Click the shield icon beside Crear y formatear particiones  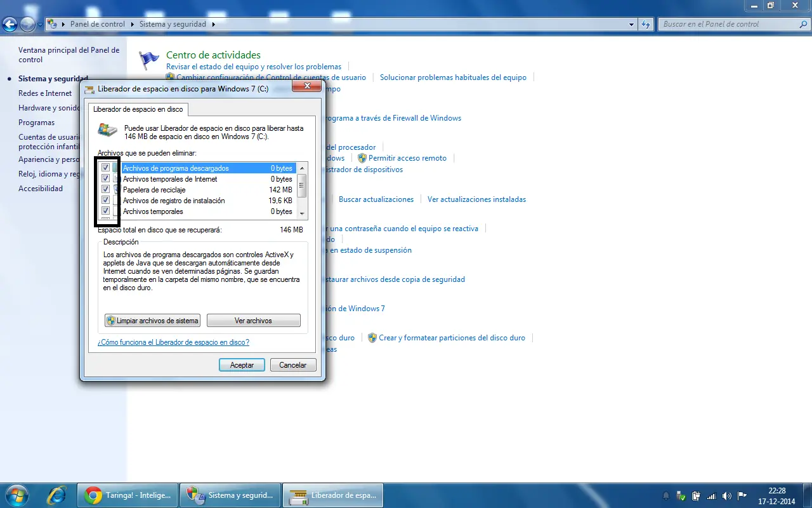click(x=372, y=338)
